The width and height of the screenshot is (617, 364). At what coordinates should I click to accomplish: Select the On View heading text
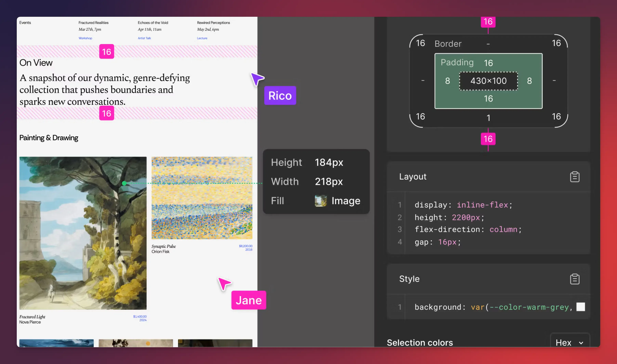(x=36, y=63)
